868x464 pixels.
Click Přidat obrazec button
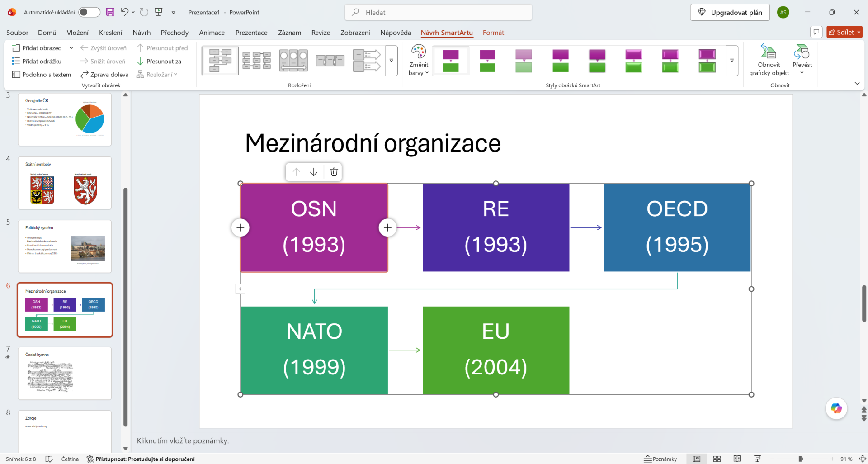click(37, 48)
